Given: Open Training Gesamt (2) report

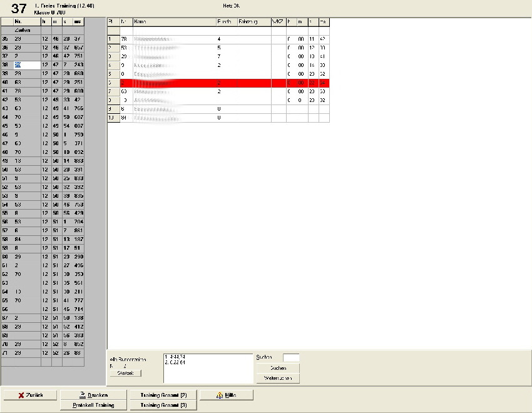Looking at the screenshot, I should [163, 395].
